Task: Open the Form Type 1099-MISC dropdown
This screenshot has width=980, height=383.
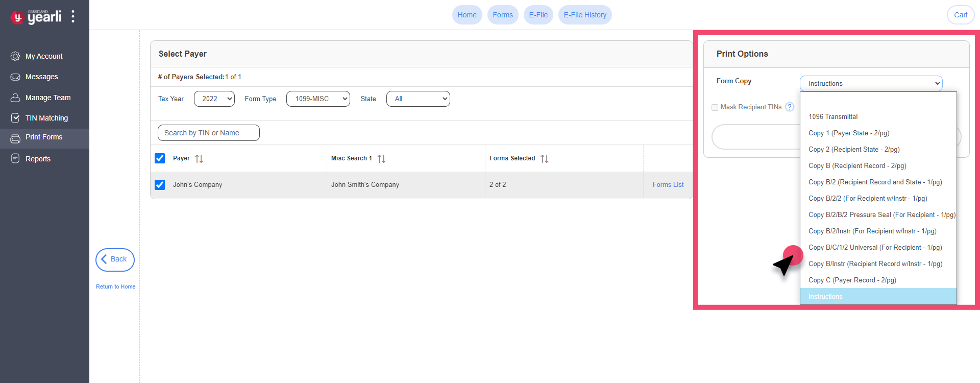Action: (x=318, y=99)
